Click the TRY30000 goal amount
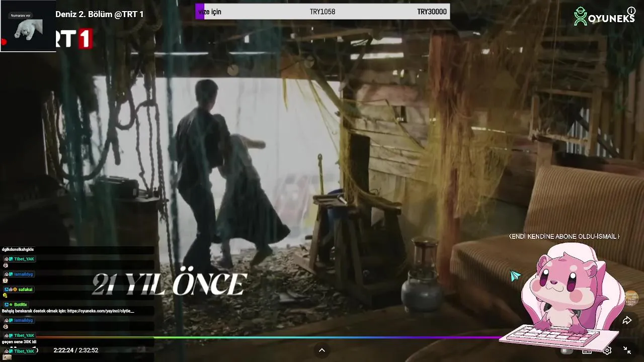 (x=432, y=12)
